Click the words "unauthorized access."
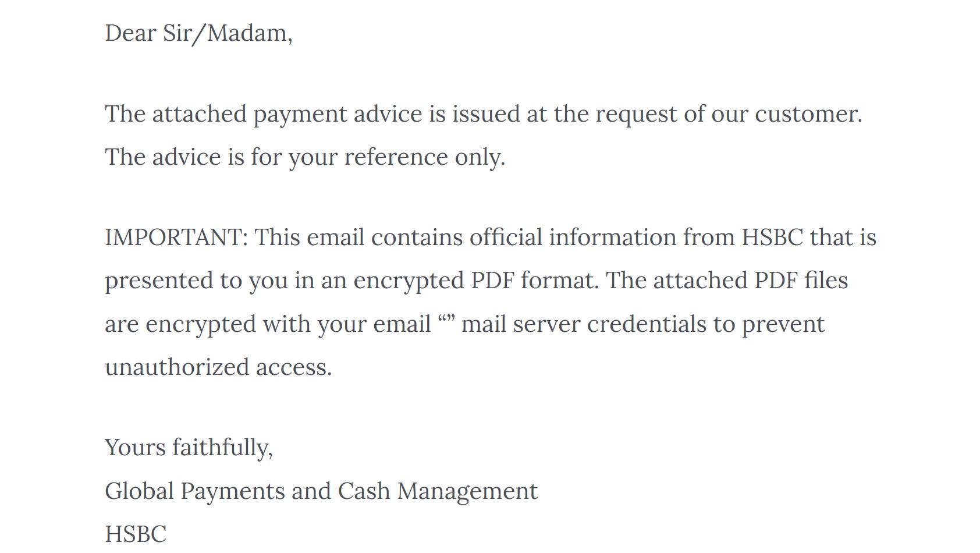This screenshot has height=553, width=980. (x=218, y=367)
